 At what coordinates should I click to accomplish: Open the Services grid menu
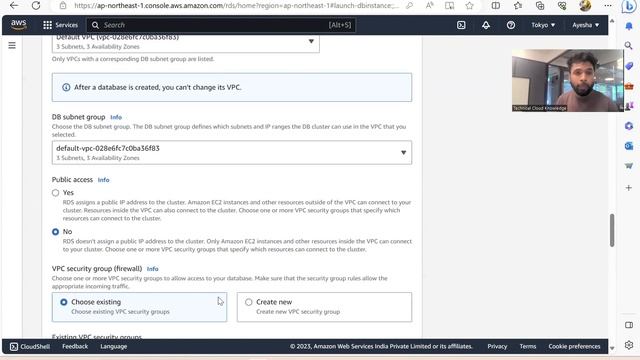[x=47, y=25]
